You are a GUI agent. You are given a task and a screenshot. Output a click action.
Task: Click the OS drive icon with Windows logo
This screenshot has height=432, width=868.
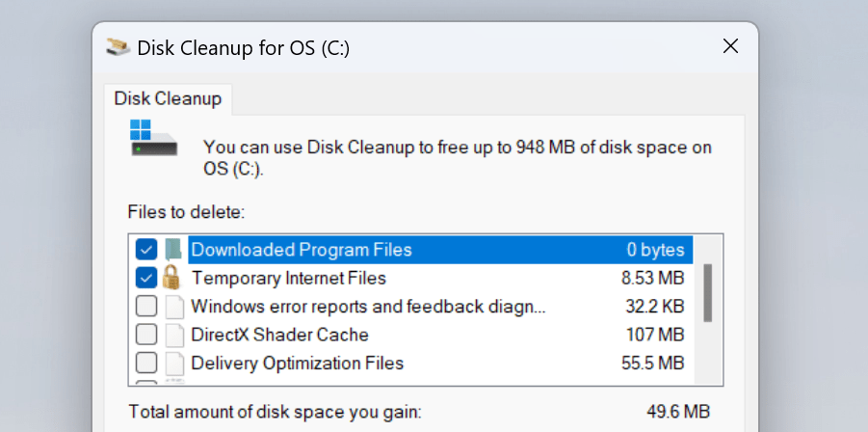coord(153,137)
